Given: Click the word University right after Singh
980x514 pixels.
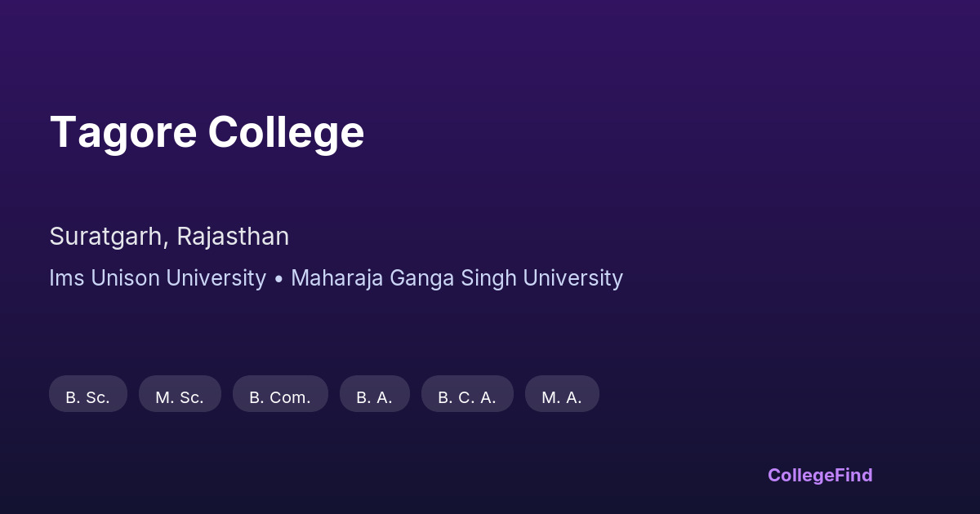Looking at the screenshot, I should tap(572, 278).
